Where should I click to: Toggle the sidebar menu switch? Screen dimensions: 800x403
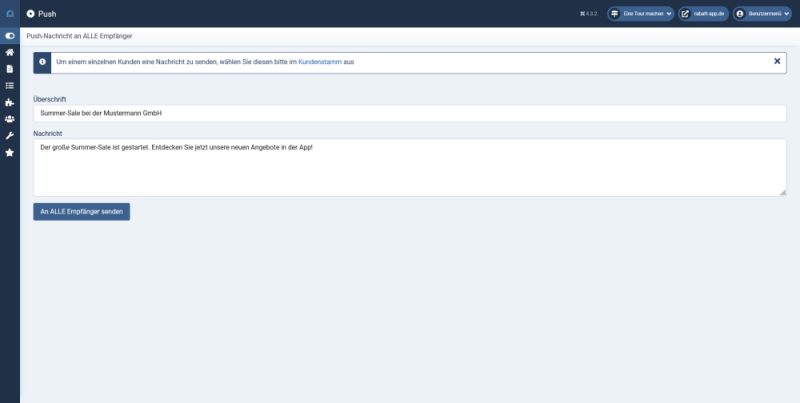(x=9, y=36)
